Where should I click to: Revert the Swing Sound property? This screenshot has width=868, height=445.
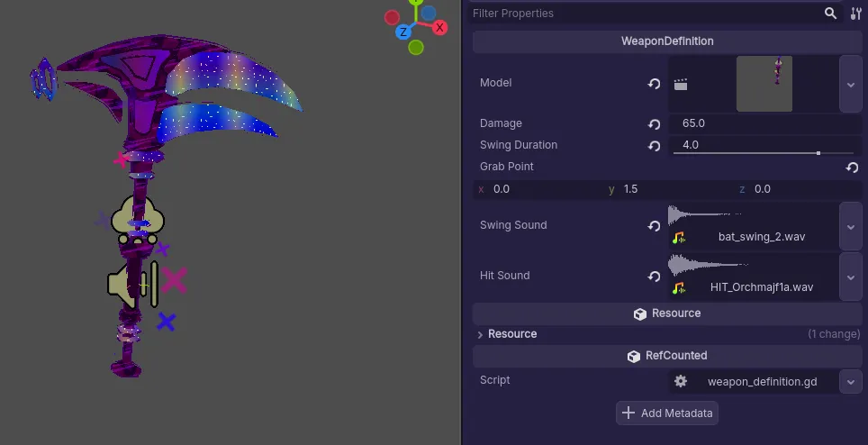pyautogui.click(x=654, y=226)
